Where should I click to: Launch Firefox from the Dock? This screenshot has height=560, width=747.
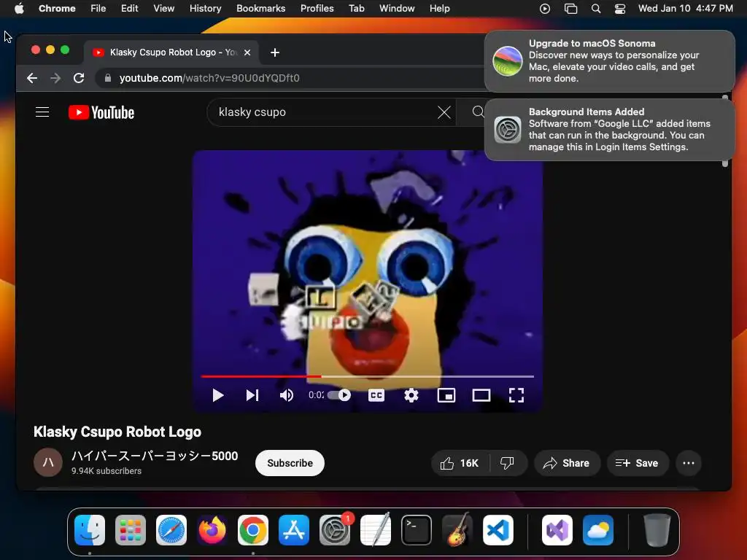212,530
